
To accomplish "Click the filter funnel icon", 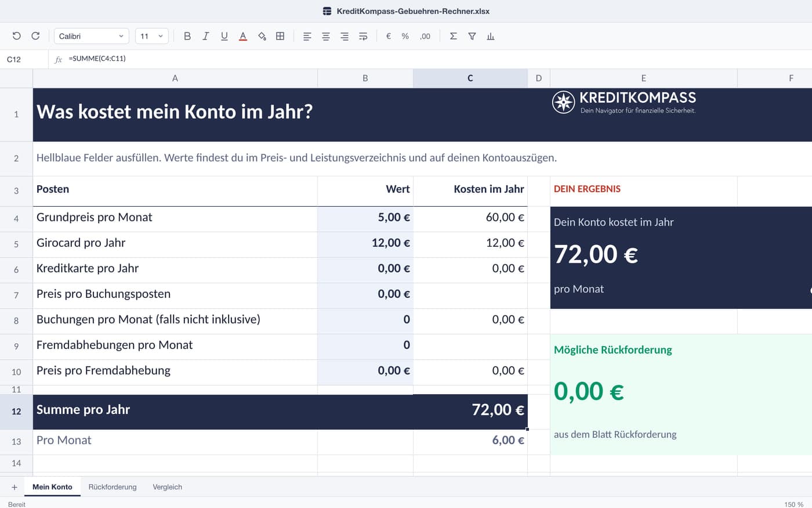I will coord(472,36).
